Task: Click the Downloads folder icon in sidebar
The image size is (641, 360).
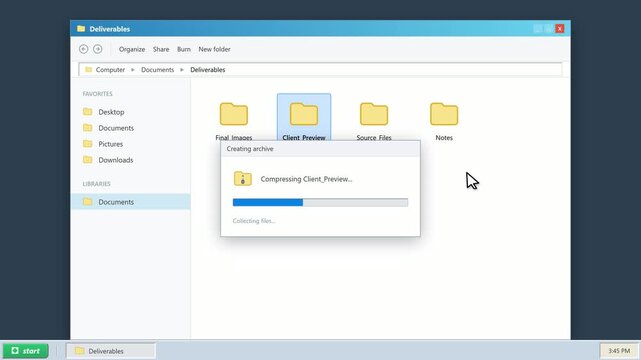Action: [x=87, y=159]
